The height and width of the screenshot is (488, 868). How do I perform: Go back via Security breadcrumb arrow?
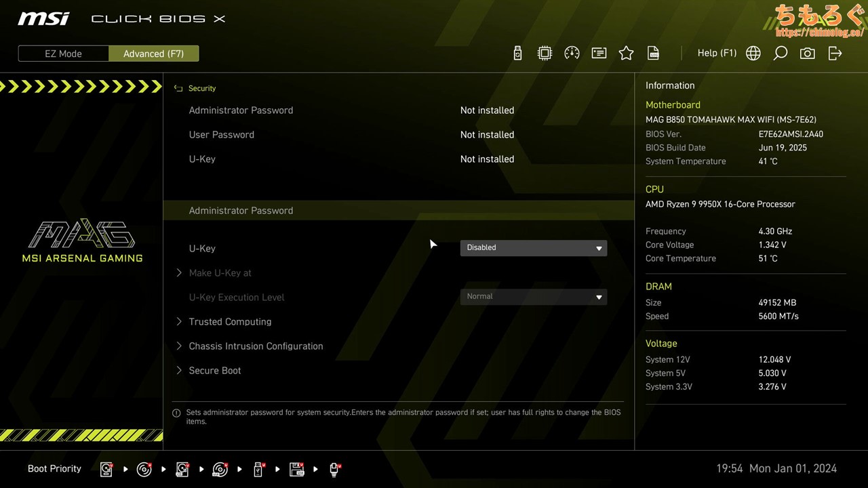point(178,89)
